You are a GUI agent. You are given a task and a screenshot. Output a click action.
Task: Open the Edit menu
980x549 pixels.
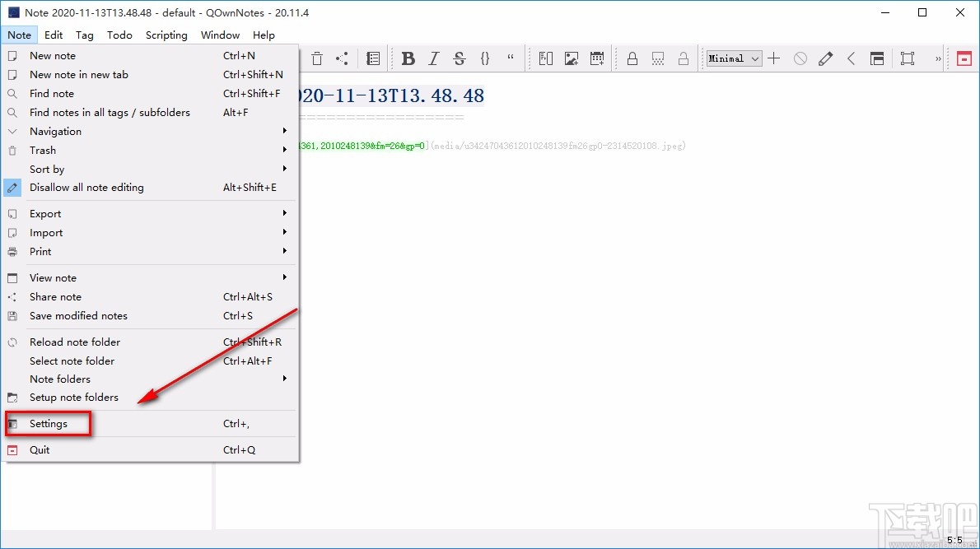tap(54, 35)
